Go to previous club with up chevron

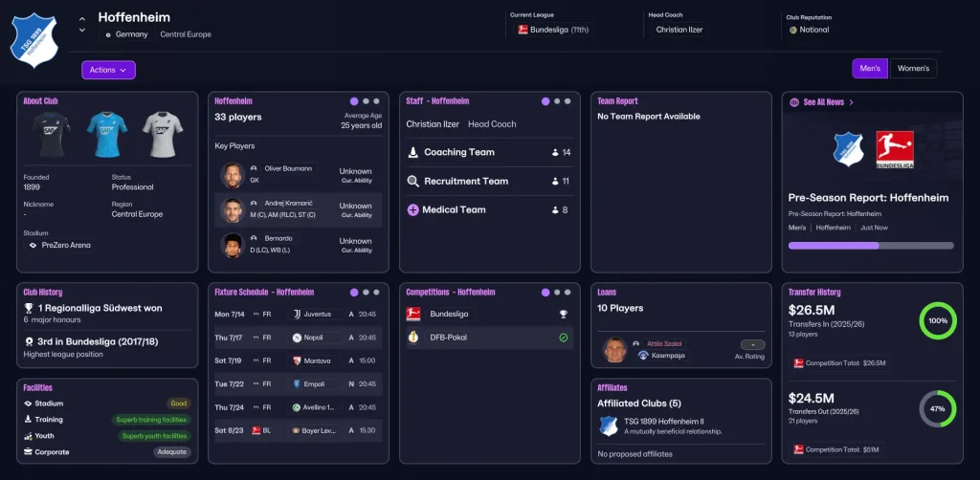pyautogui.click(x=82, y=17)
